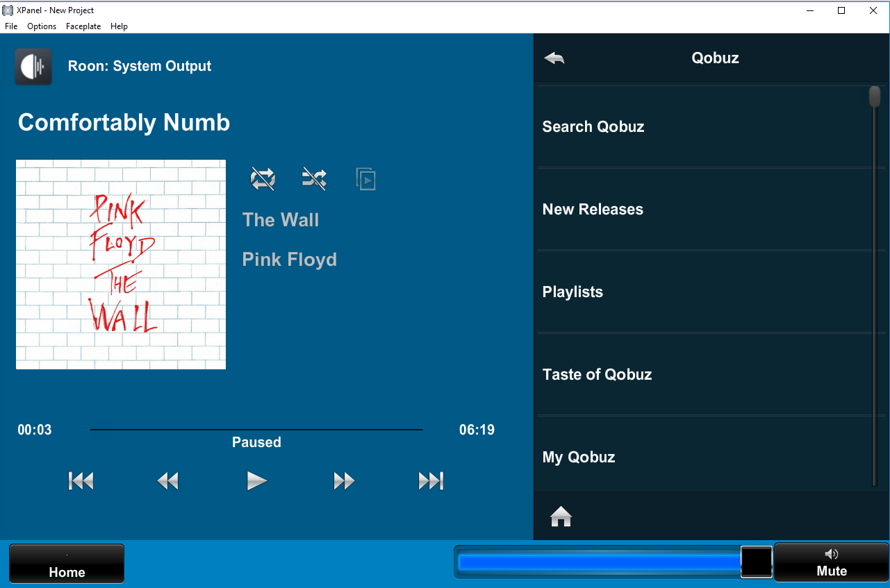
Task: Open the Playlists category
Action: (702, 292)
